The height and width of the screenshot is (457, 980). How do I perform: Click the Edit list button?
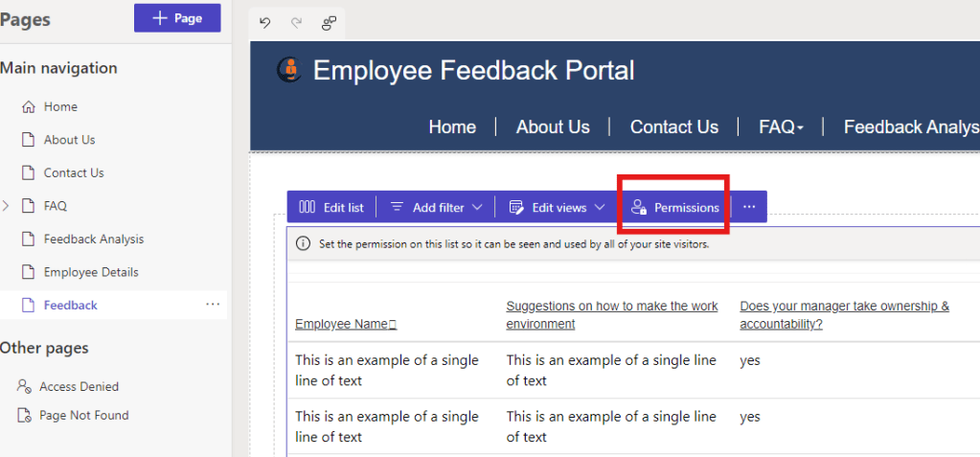331,207
